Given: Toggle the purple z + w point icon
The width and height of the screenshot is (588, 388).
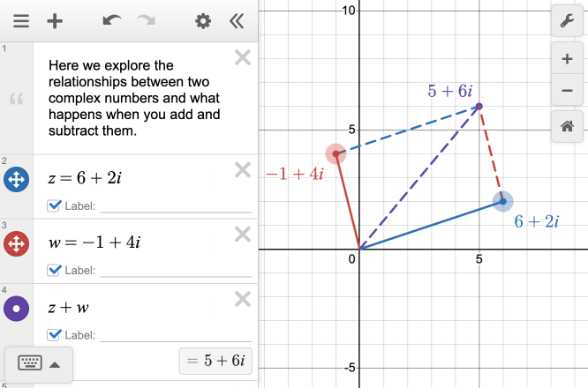Looking at the screenshot, I should click(16, 309).
